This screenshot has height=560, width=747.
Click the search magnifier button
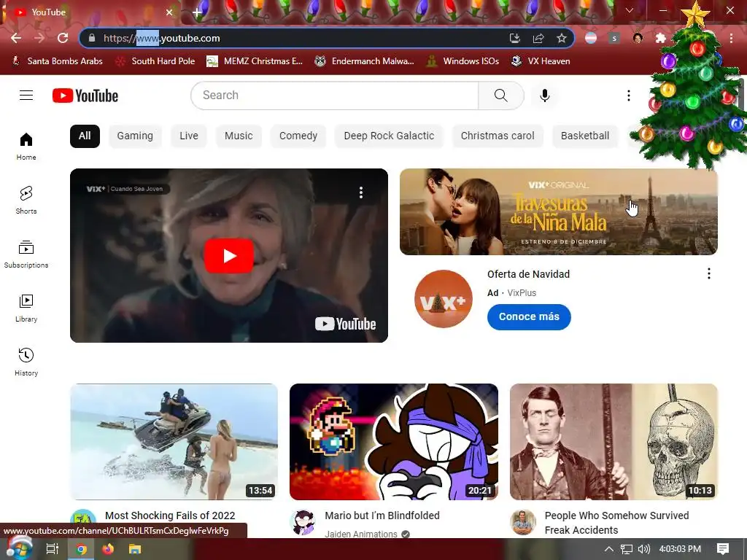coord(500,96)
